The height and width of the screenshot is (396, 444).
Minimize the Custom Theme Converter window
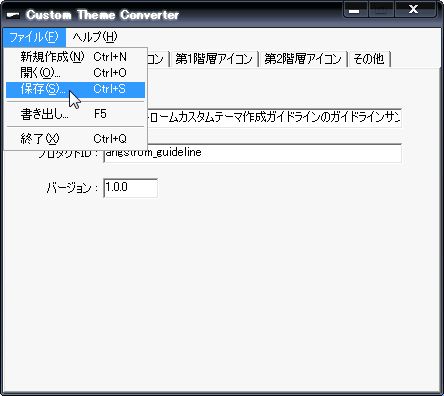(x=356, y=10)
